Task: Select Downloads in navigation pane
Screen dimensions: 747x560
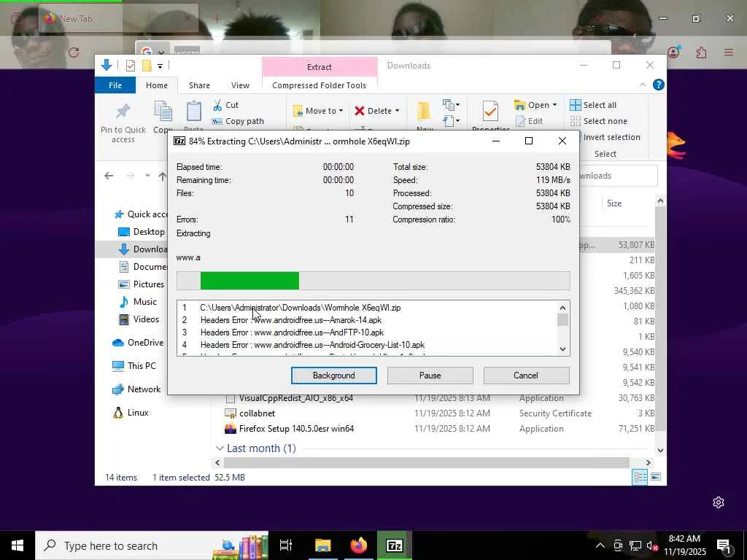Action: click(143, 249)
